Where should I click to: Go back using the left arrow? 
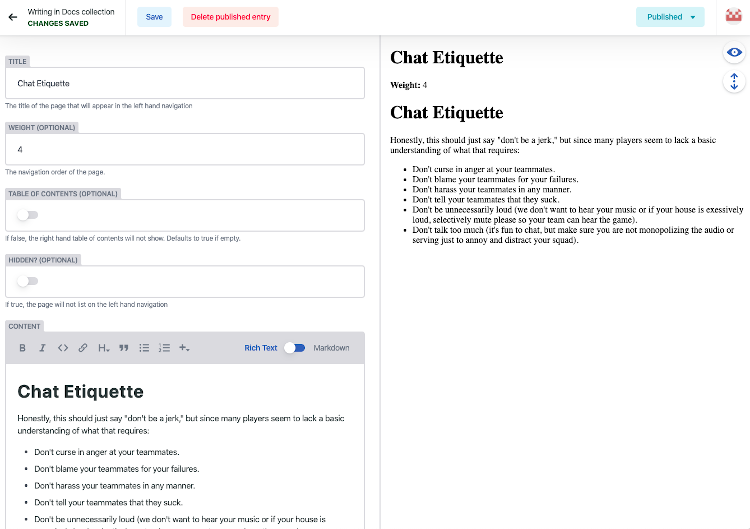13,17
